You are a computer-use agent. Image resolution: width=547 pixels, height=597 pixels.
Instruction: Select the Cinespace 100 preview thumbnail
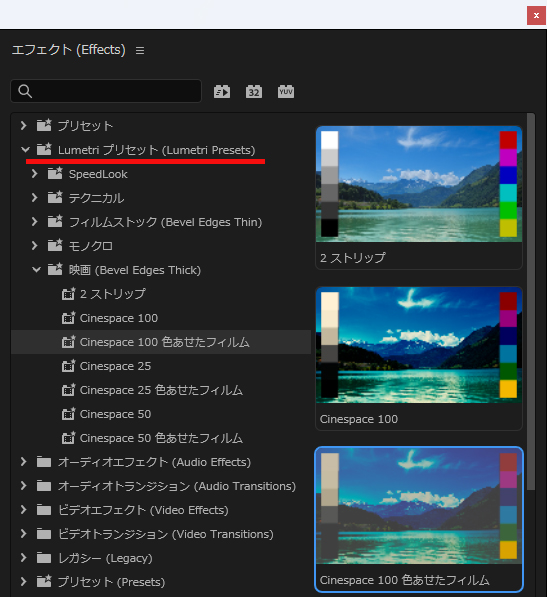[419, 345]
